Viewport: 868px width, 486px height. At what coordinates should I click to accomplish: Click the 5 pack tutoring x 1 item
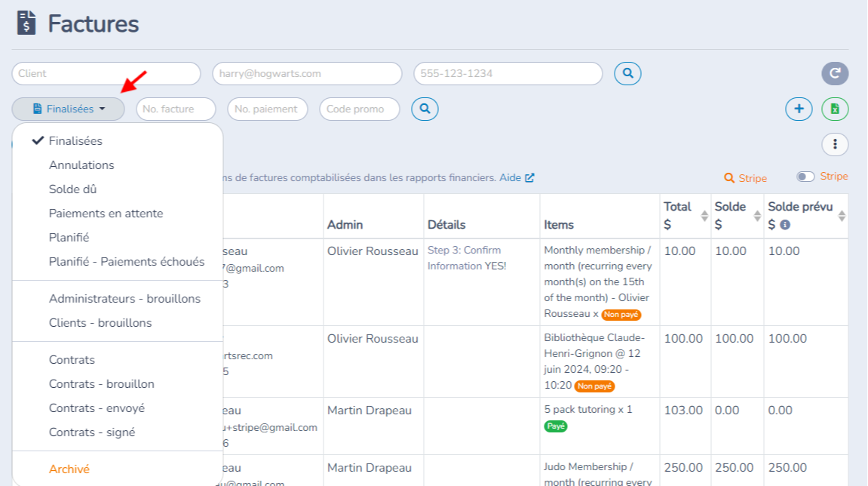pyautogui.click(x=588, y=410)
